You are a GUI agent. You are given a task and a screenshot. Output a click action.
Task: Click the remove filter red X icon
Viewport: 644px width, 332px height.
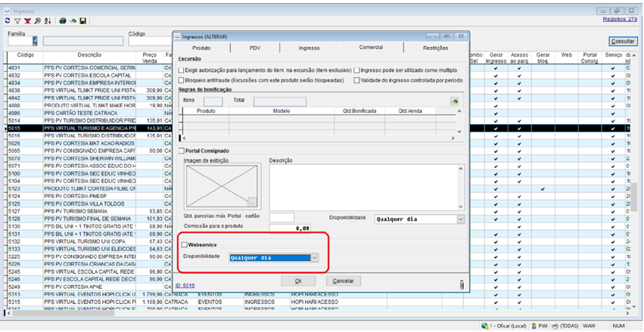(x=27, y=20)
